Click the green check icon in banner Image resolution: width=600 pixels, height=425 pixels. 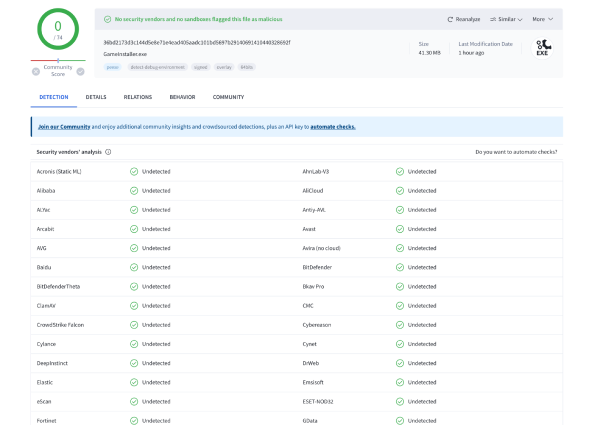108,19
